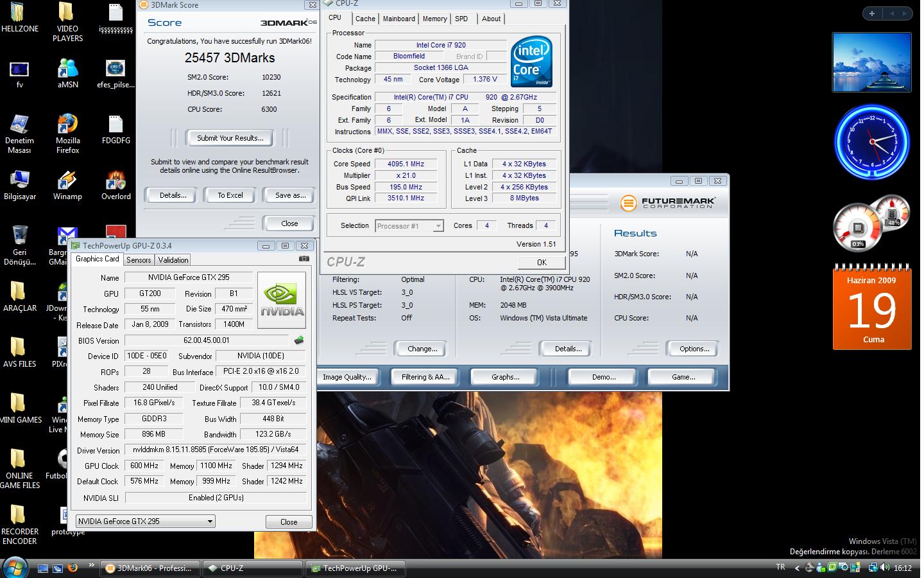Image resolution: width=924 pixels, height=578 pixels.
Task: Select the Bilgisayar computer icon
Action: tap(19, 185)
